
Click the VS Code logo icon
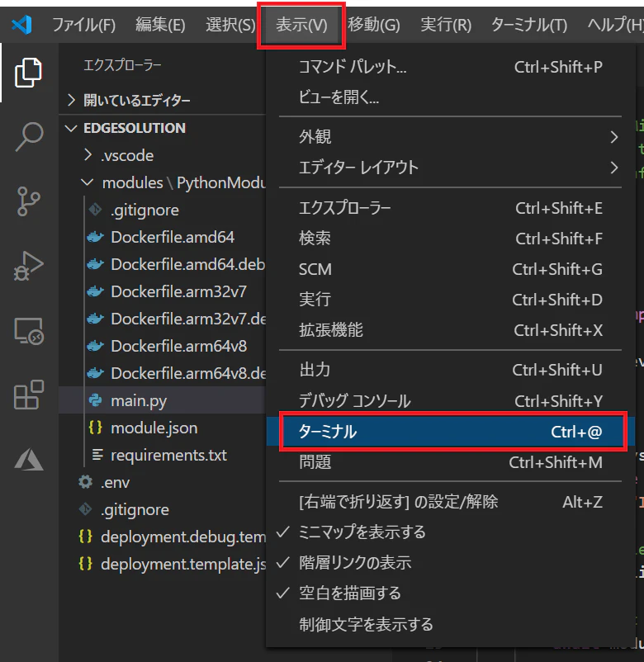pos(22,25)
